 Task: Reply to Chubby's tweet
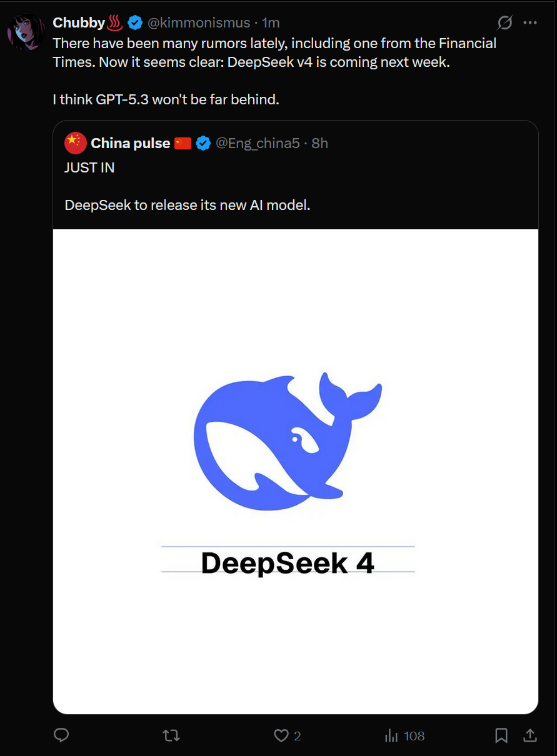pyautogui.click(x=61, y=735)
